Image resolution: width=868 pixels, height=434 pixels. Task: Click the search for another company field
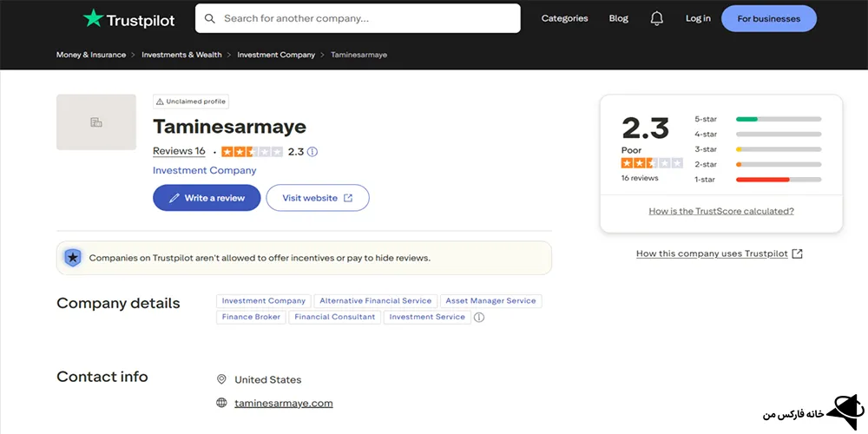coord(365,18)
